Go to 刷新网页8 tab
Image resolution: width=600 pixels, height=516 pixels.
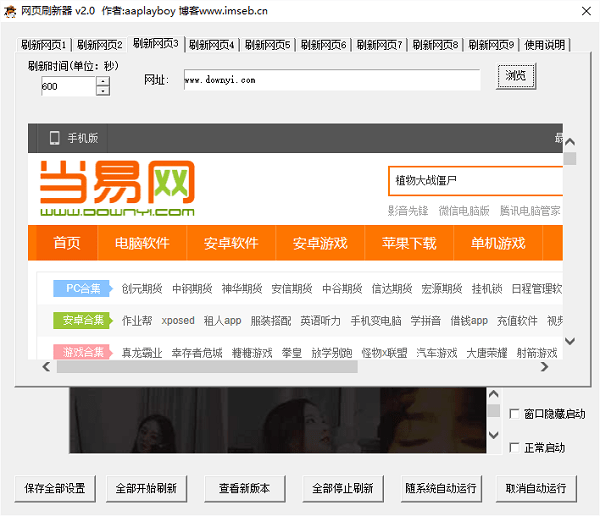pos(435,45)
